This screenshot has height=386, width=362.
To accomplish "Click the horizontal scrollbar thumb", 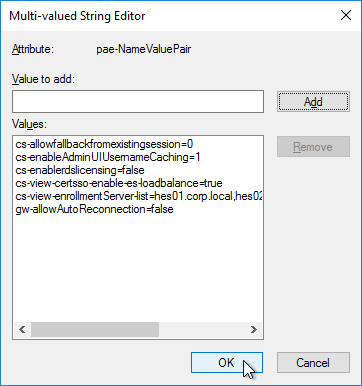I will click(95, 330).
